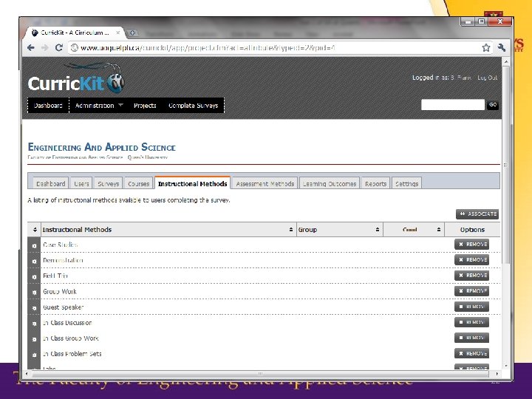
Task: Reload the page with the refresh icon
Action: coord(59,47)
